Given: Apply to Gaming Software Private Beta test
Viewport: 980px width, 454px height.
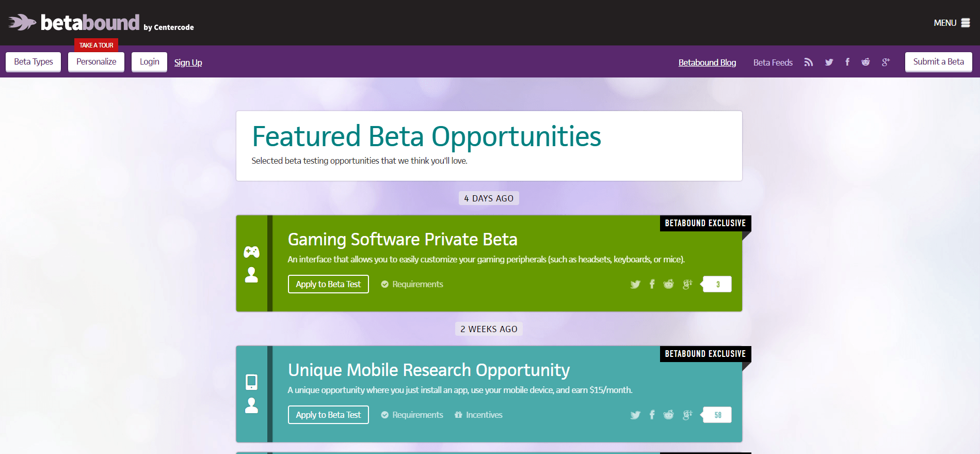Looking at the screenshot, I should tap(328, 284).
